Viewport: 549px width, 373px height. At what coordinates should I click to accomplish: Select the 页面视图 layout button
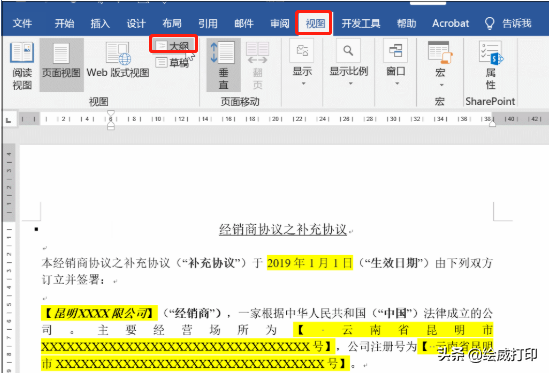(x=61, y=65)
